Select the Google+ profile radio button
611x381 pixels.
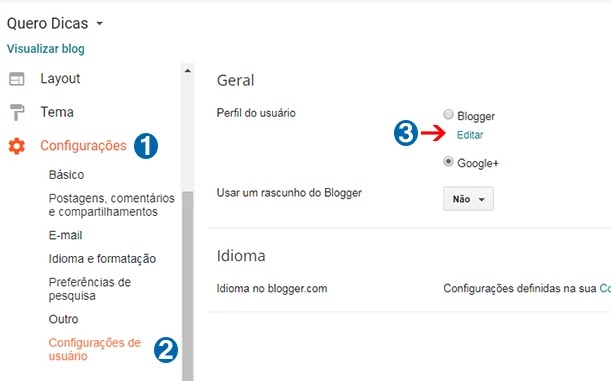(449, 161)
